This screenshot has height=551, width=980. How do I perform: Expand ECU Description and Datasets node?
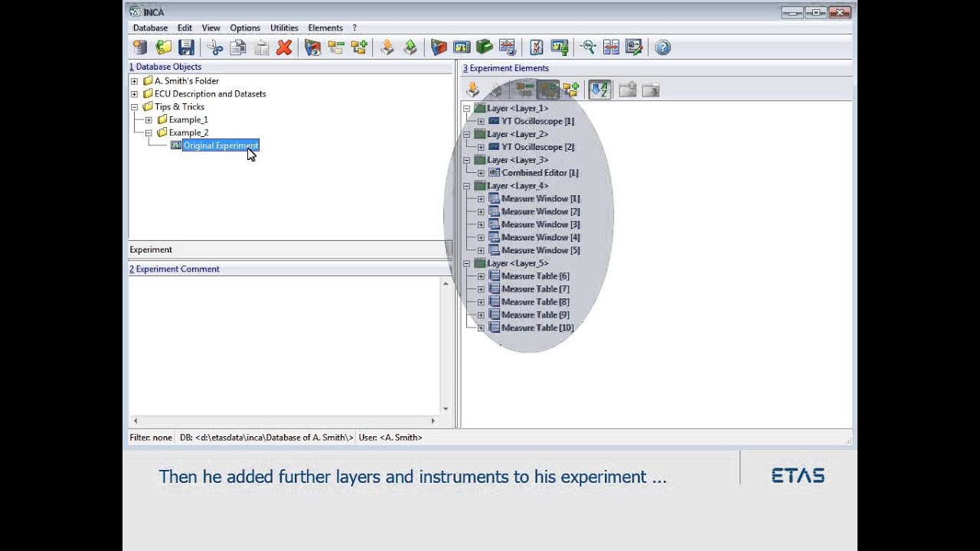pyautogui.click(x=135, y=94)
